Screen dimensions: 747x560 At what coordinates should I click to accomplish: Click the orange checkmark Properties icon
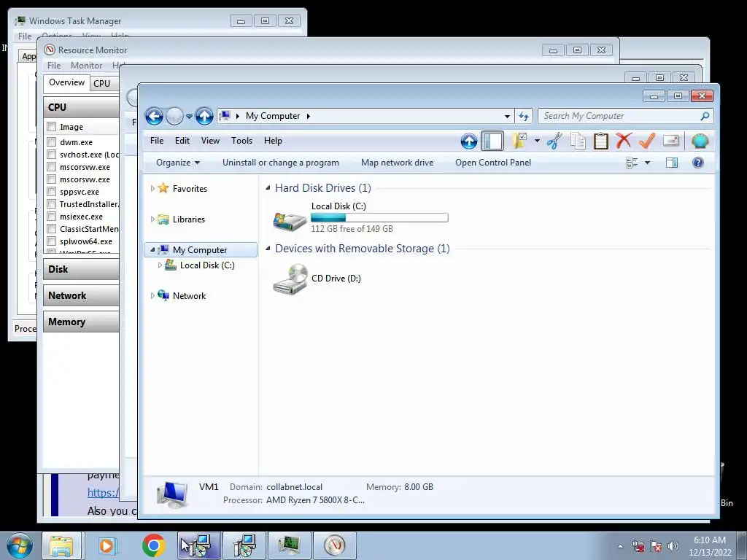647,141
